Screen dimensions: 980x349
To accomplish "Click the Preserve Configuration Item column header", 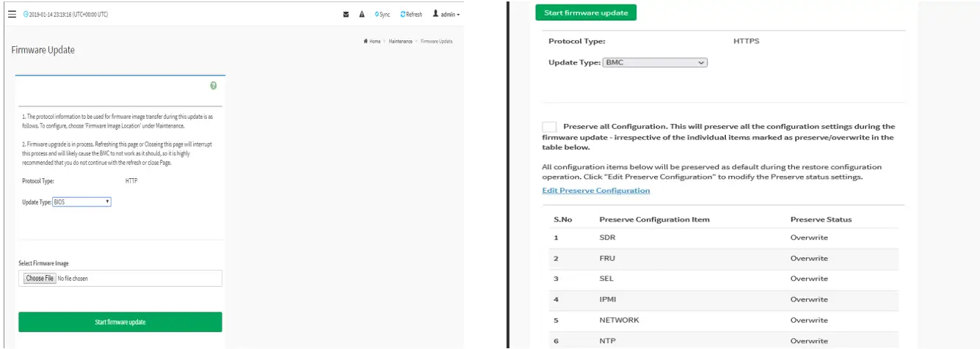I will 654,219.
